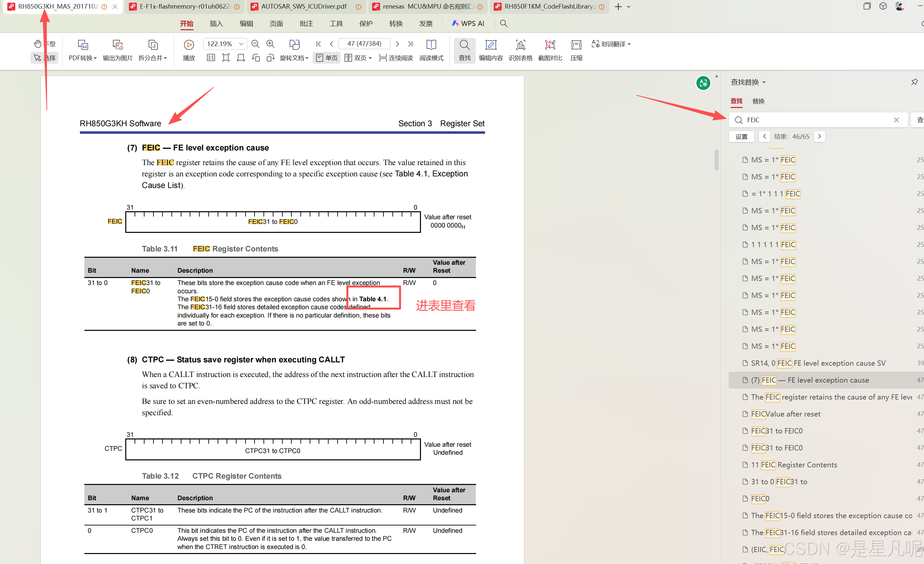
Task: Switch to the AUTOSAR_SWS_ICUDriver.pdf tab
Action: [304, 6]
